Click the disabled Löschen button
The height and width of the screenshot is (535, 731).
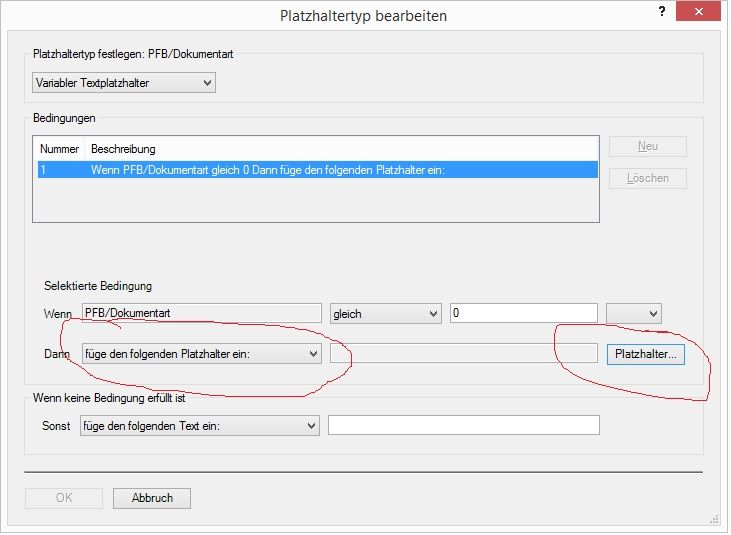pyautogui.click(x=648, y=178)
